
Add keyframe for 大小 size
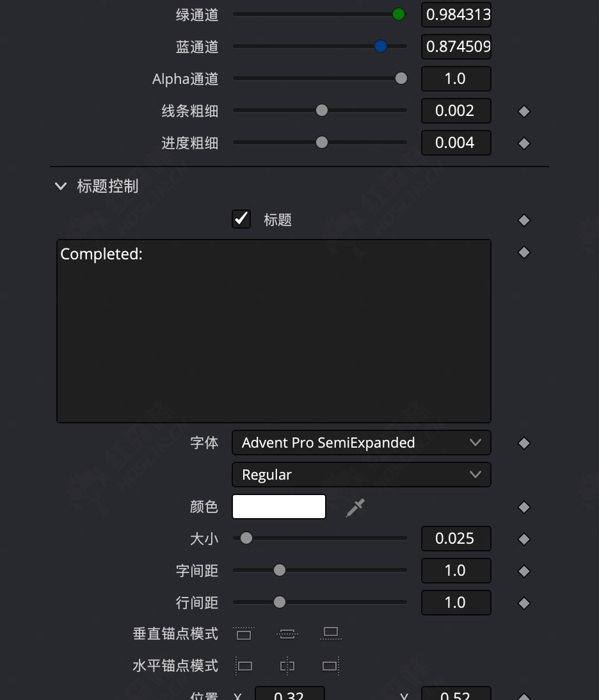[524, 539]
